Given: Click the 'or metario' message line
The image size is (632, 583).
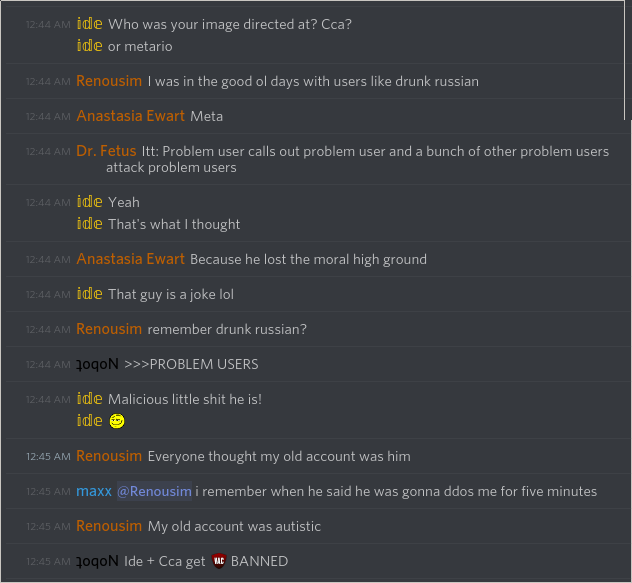Looking at the screenshot, I should pyautogui.click(x=140, y=46).
